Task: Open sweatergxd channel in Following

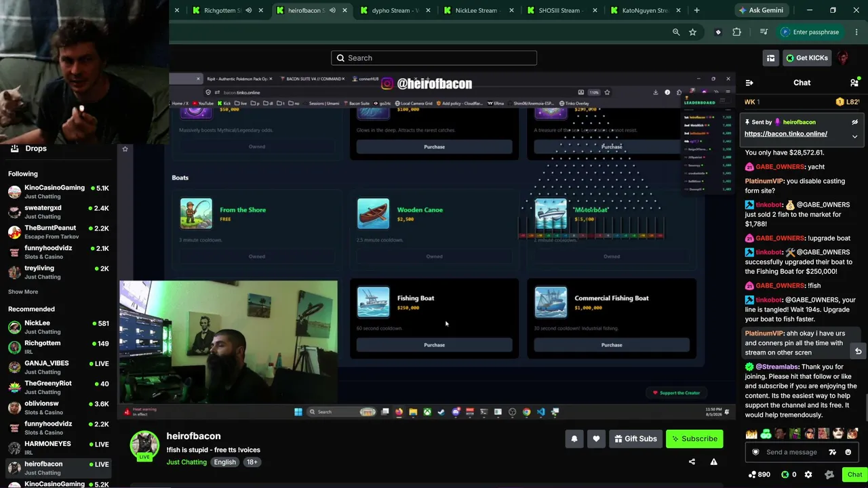Action: click(58, 212)
